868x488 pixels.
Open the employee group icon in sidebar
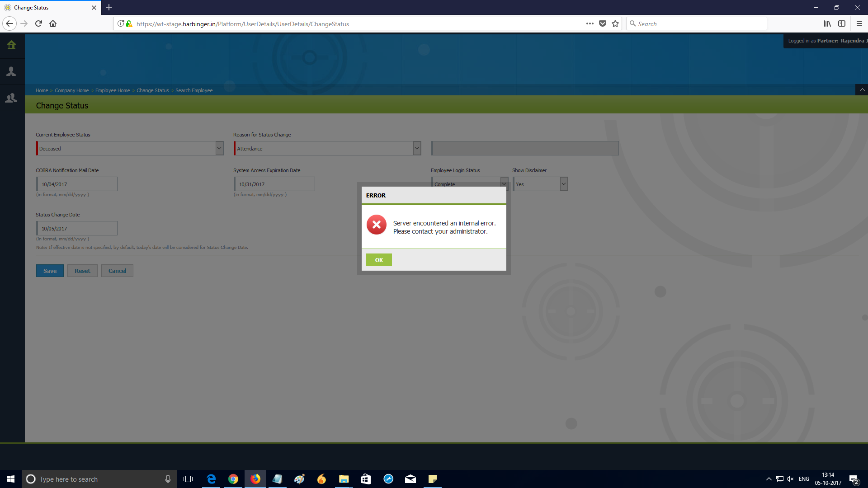click(11, 98)
